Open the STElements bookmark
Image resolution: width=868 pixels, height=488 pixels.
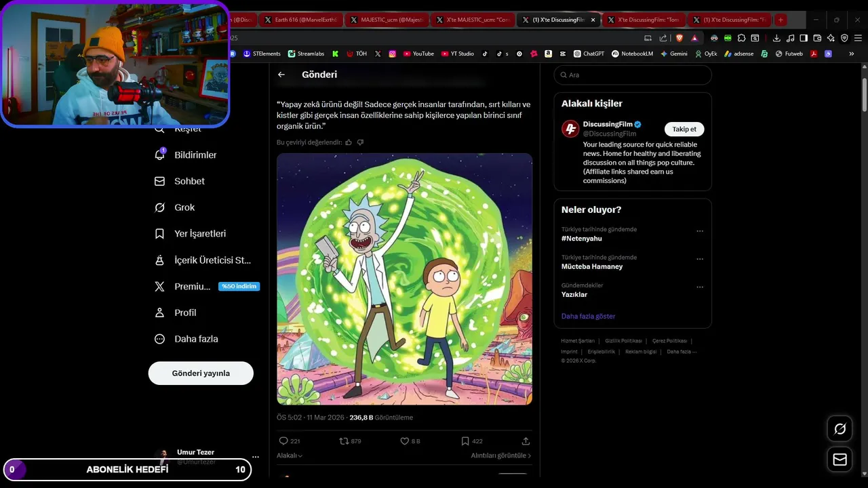pyautogui.click(x=262, y=54)
